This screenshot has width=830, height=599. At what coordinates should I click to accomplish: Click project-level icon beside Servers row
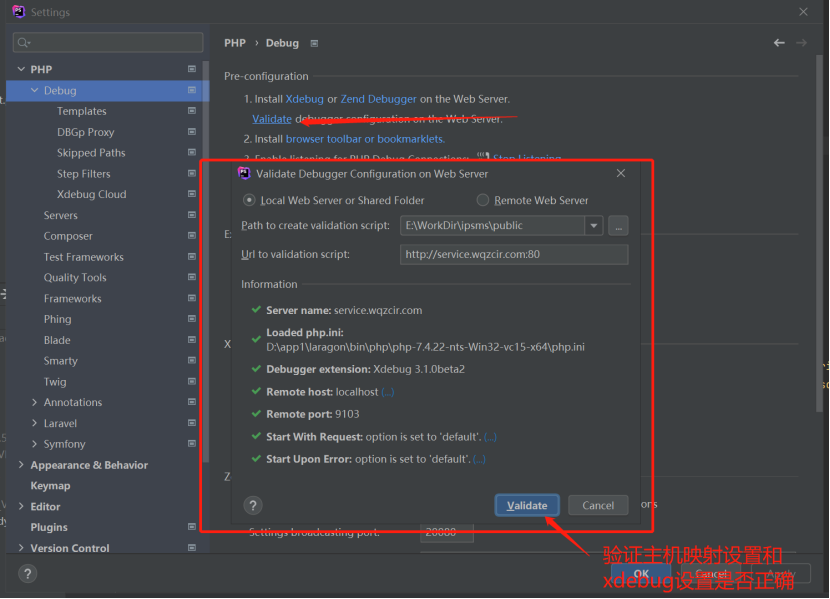pyautogui.click(x=192, y=215)
